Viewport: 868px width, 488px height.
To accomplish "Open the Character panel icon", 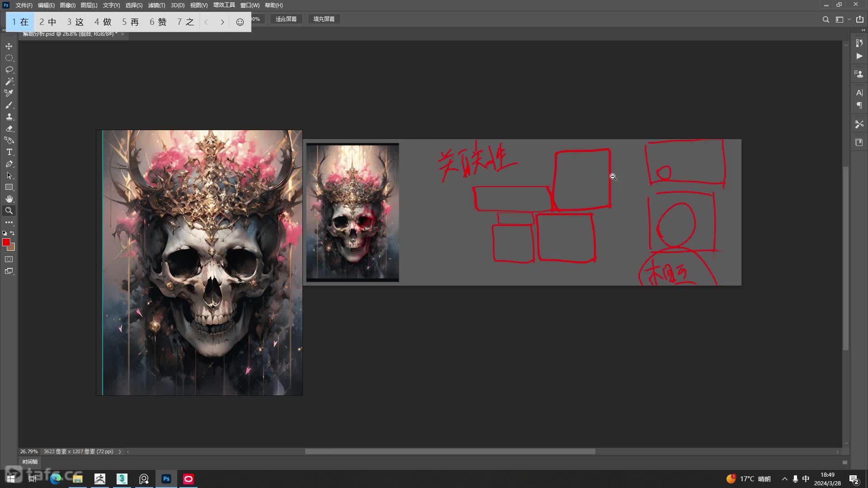I will 859,92.
